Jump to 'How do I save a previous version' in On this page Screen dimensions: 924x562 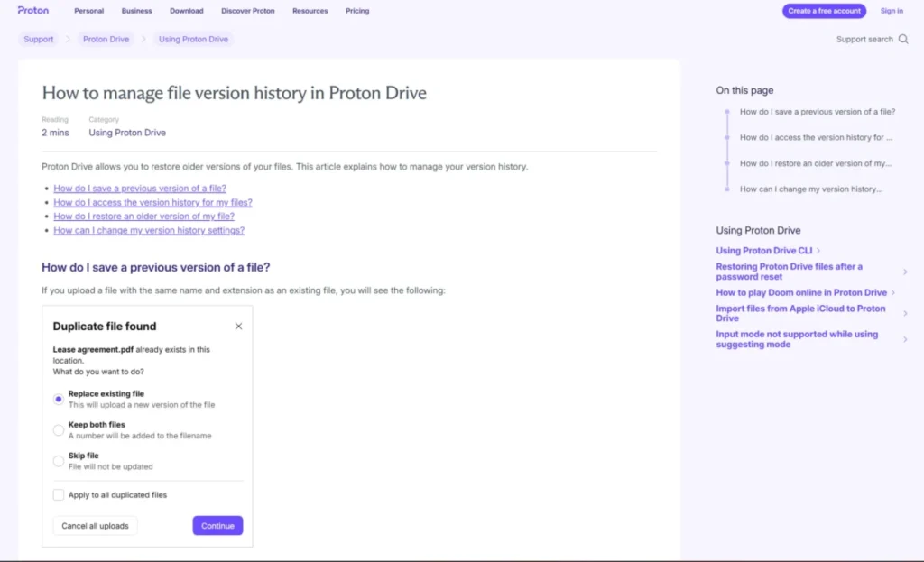point(818,112)
